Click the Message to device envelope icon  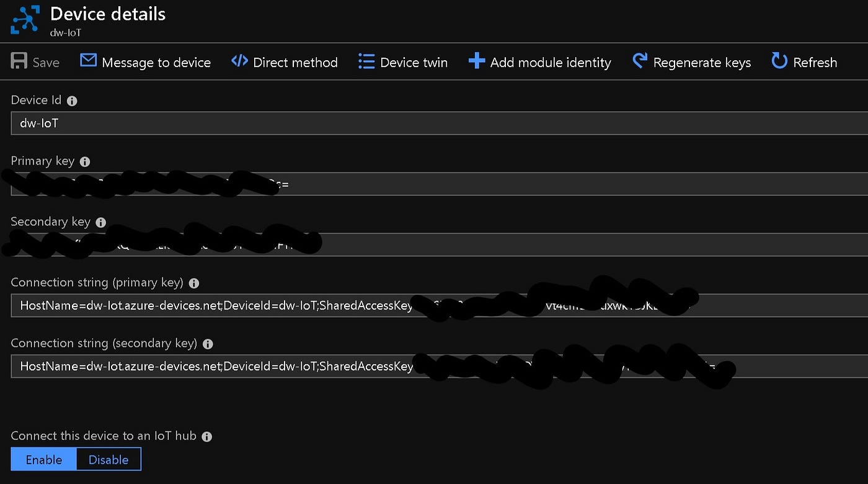point(89,60)
